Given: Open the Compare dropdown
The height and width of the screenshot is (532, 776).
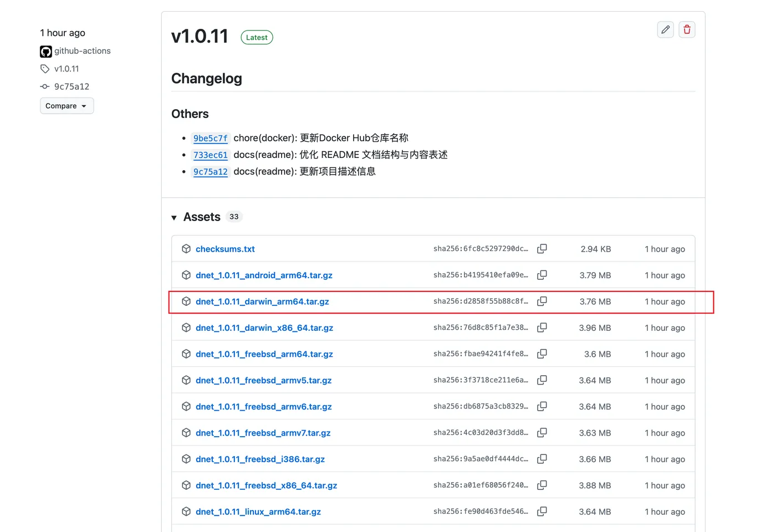Looking at the screenshot, I should [x=67, y=106].
